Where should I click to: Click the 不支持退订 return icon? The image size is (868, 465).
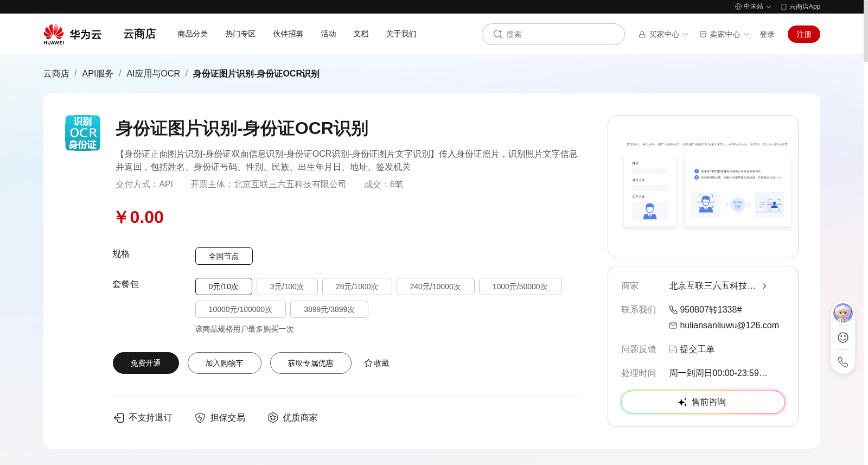tap(119, 417)
